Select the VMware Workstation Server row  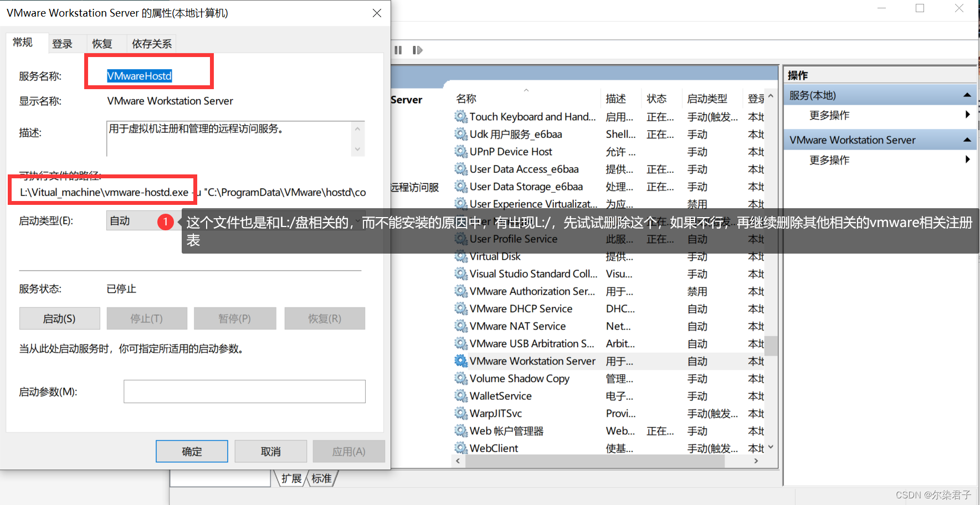[608, 361]
